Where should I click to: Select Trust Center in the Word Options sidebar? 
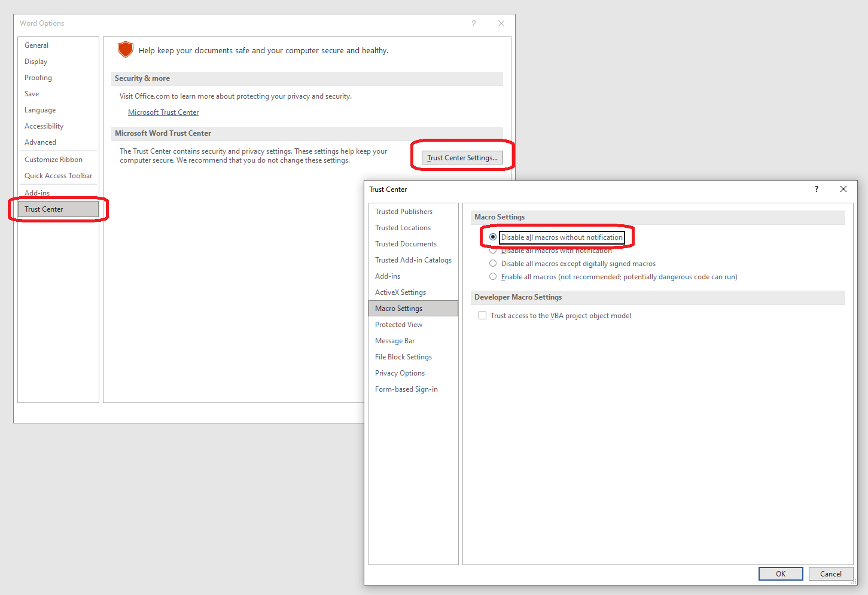pos(43,209)
